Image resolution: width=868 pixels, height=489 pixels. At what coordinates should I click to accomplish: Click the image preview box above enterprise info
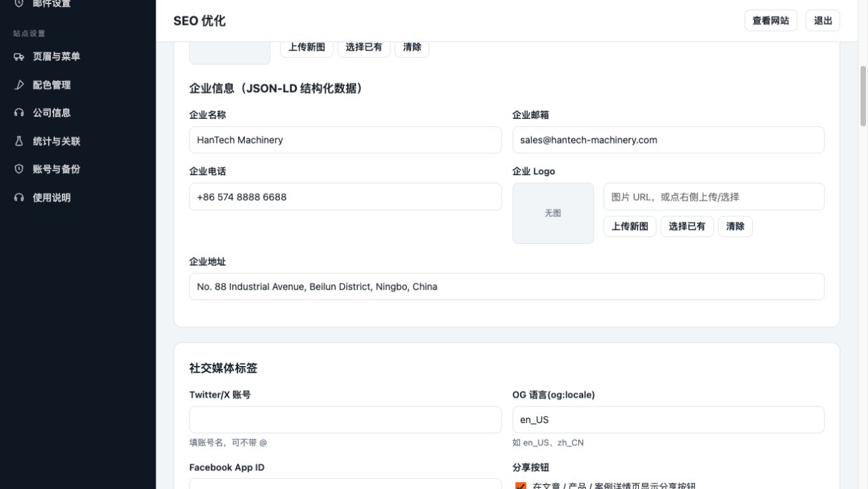tap(230, 53)
